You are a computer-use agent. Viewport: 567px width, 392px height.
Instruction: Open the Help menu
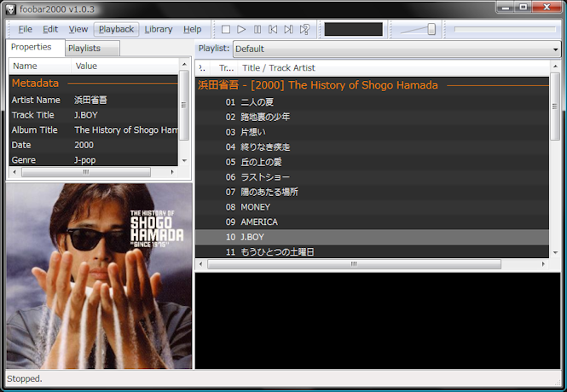click(192, 29)
